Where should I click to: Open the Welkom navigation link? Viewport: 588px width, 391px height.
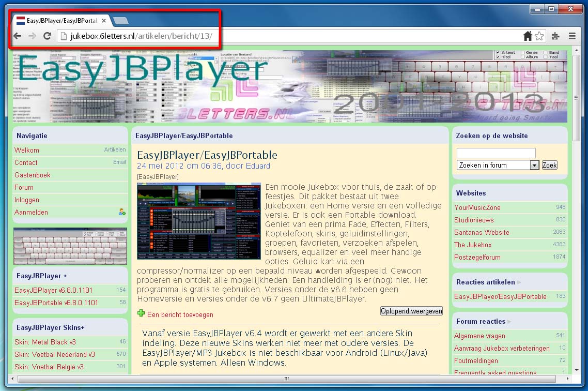[27, 150]
